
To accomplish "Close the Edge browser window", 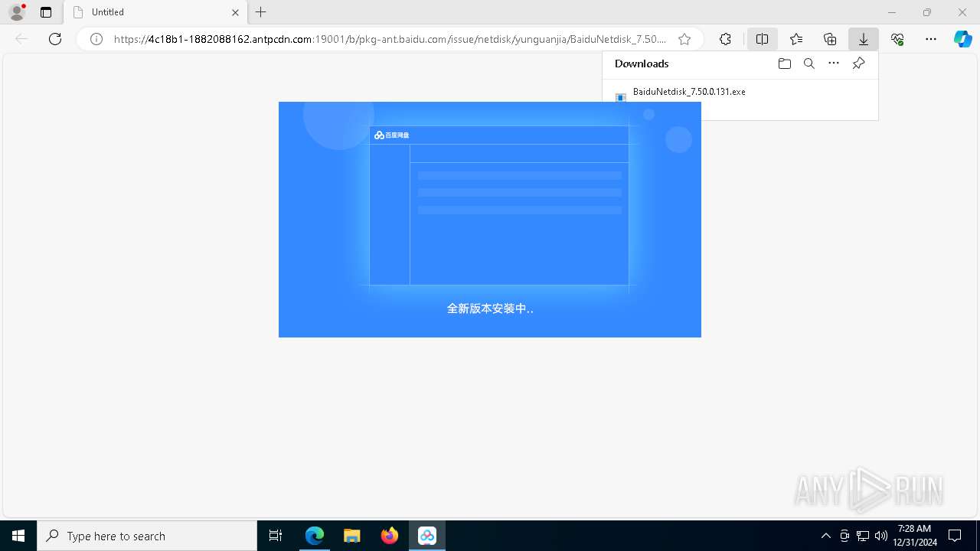I will [962, 12].
